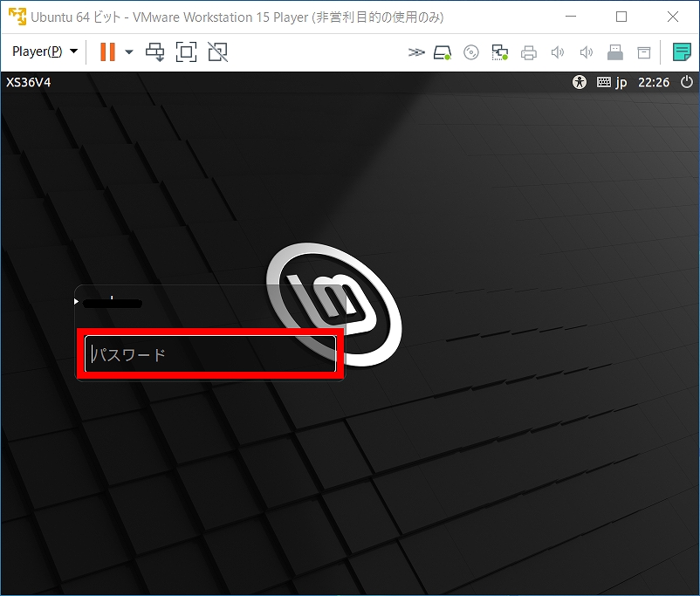The image size is (700, 596).
Task: Click the XS36V4 hostname label
Action: coord(28,83)
